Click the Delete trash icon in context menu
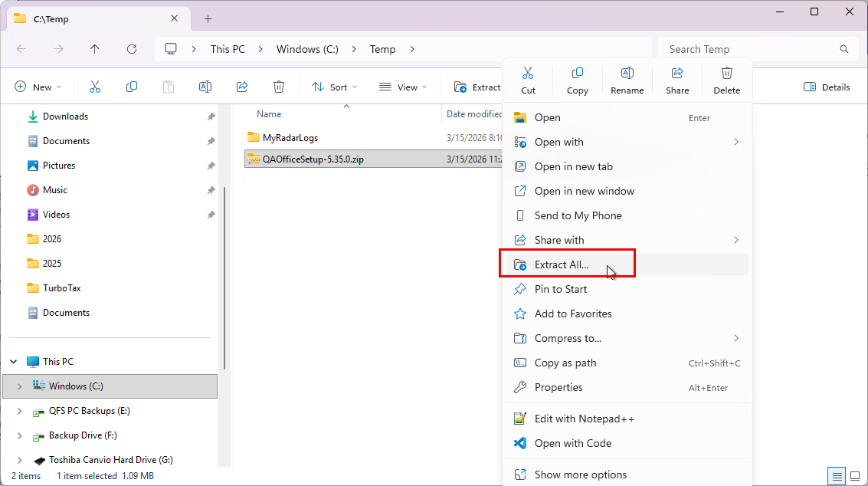This screenshot has width=868, height=486. pyautogui.click(x=726, y=79)
